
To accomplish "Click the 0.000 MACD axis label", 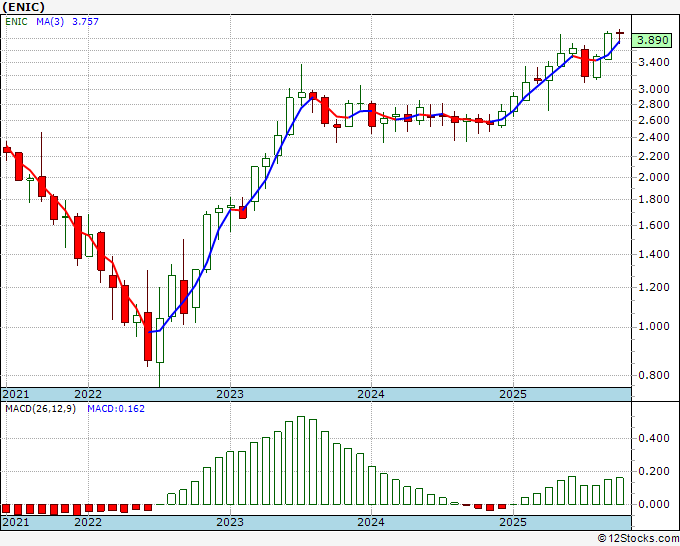I will pyautogui.click(x=654, y=504).
